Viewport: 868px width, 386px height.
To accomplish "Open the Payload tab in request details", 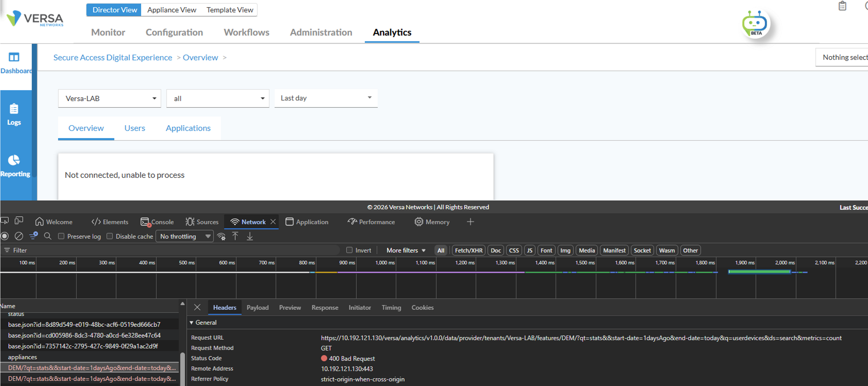I will [257, 308].
